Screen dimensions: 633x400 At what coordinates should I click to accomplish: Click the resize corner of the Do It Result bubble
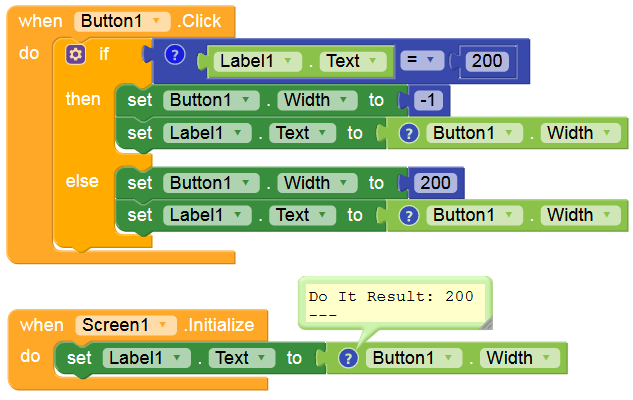tap(485, 322)
